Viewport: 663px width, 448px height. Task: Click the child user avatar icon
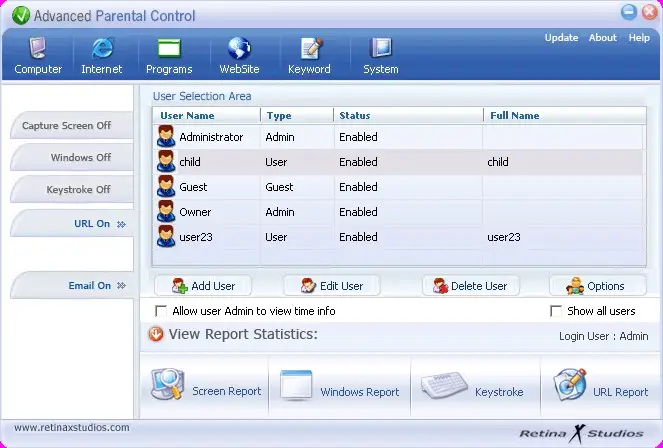166,161
